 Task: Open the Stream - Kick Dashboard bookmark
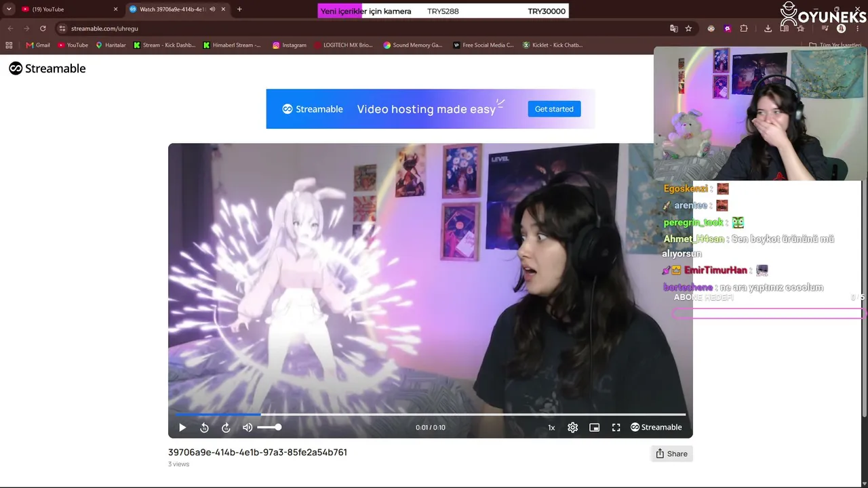coord(164,45)
